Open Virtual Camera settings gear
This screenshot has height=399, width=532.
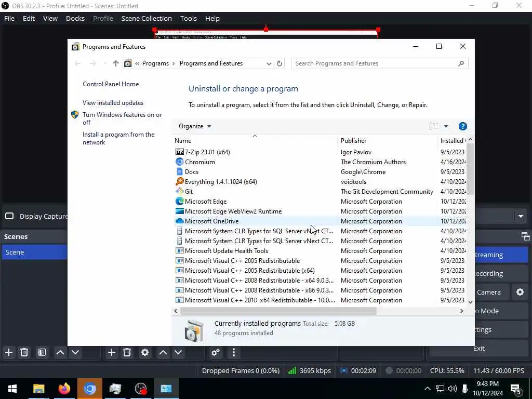pyautogui.click(x=520, y=292)
